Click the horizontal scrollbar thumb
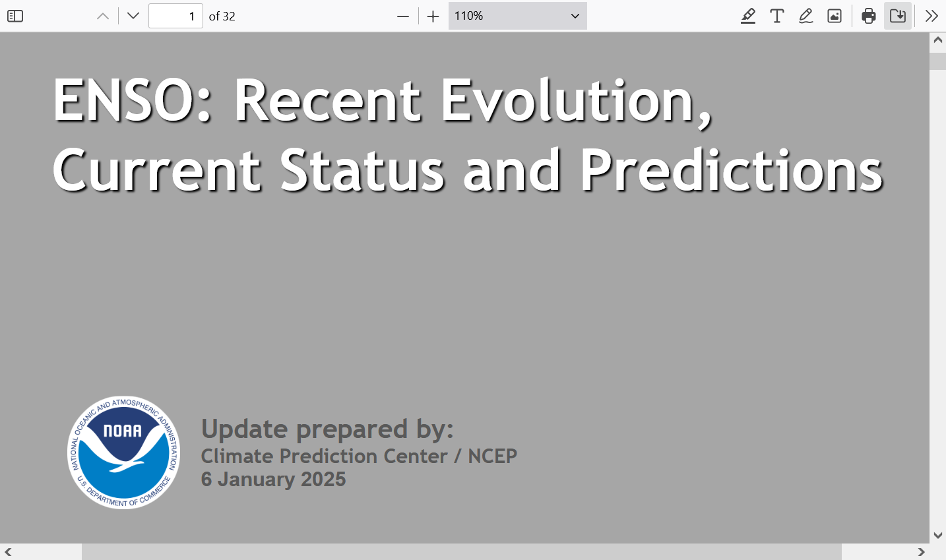The height and width of the screenshot is (560, 946). click(x=462, y=552)
